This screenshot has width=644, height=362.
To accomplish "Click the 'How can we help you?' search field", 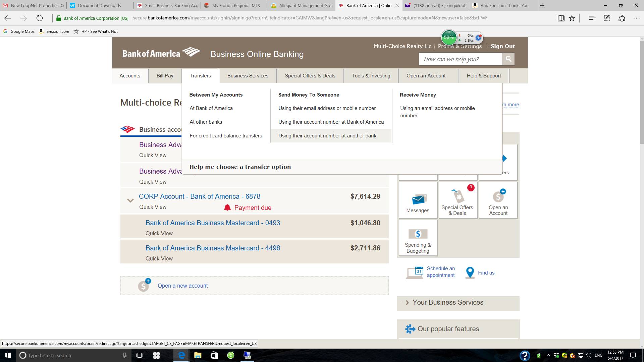I will [x=460, y=59].
